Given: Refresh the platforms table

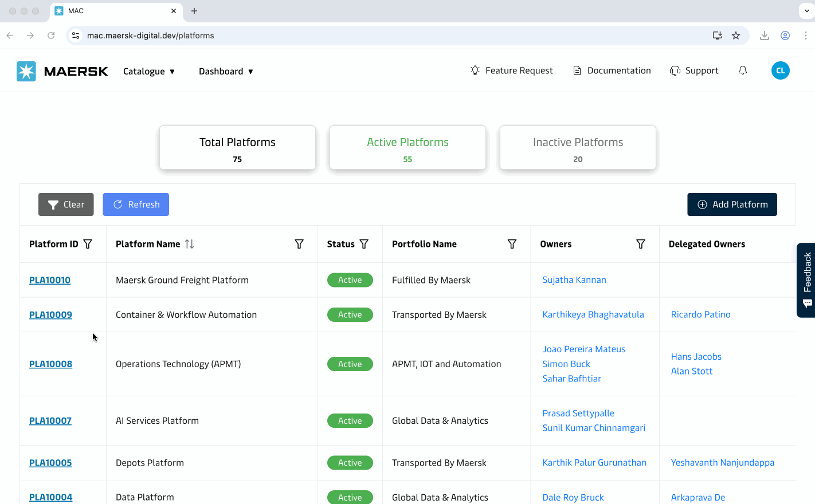Looking at the screenshot, I should pyautogui.click(x=136, y=204).
